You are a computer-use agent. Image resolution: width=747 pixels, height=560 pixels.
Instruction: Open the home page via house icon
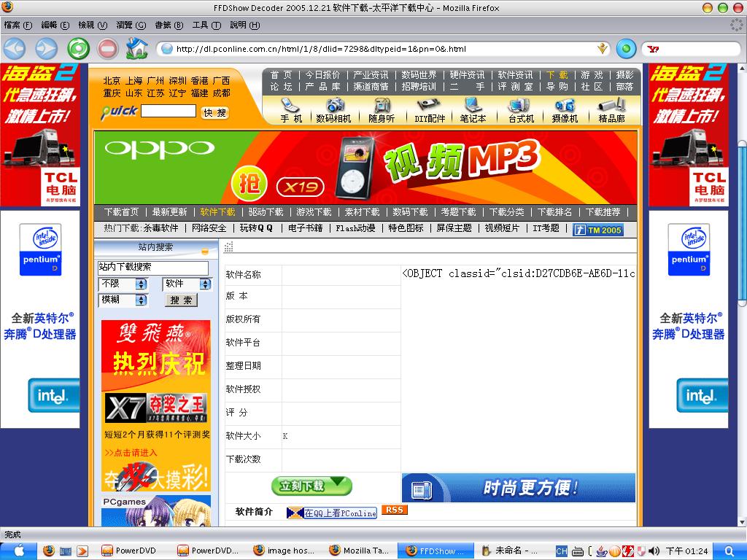136,48
